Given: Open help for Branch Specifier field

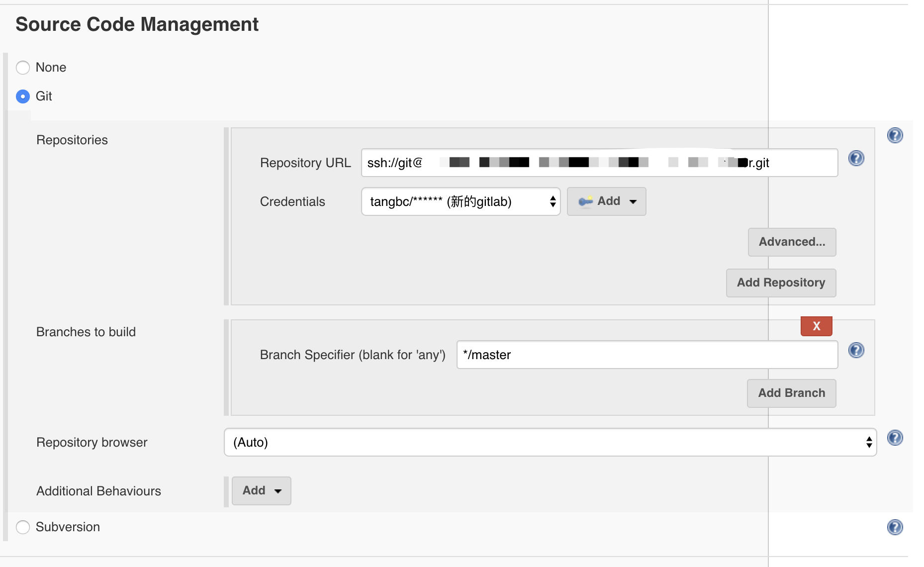Looking at the screenshot, I should pos(856,351).
